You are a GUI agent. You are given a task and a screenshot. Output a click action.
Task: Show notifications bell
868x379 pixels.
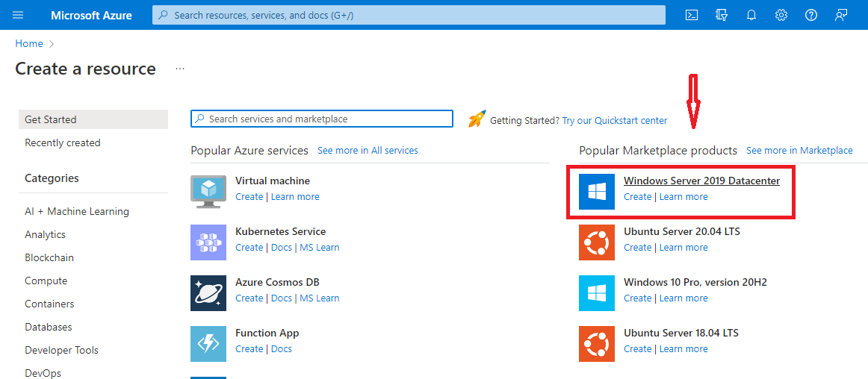[751, 15]
